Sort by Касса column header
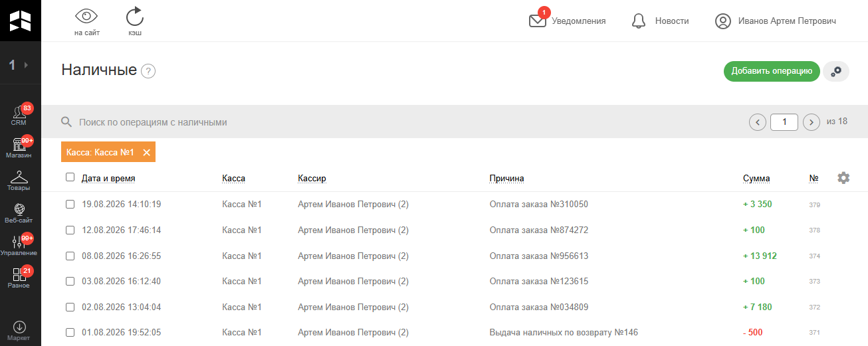 tap(234, 179)
